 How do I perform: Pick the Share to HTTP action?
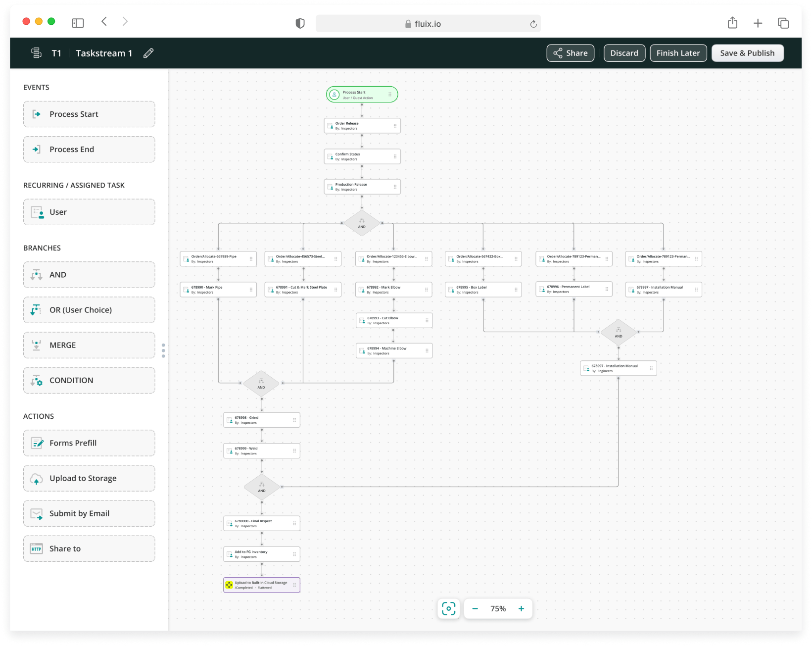point(89,548)
